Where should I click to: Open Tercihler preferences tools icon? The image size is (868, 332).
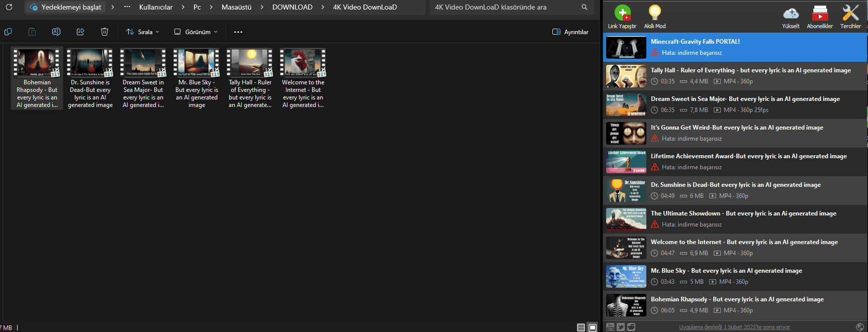tap(850, 17)
